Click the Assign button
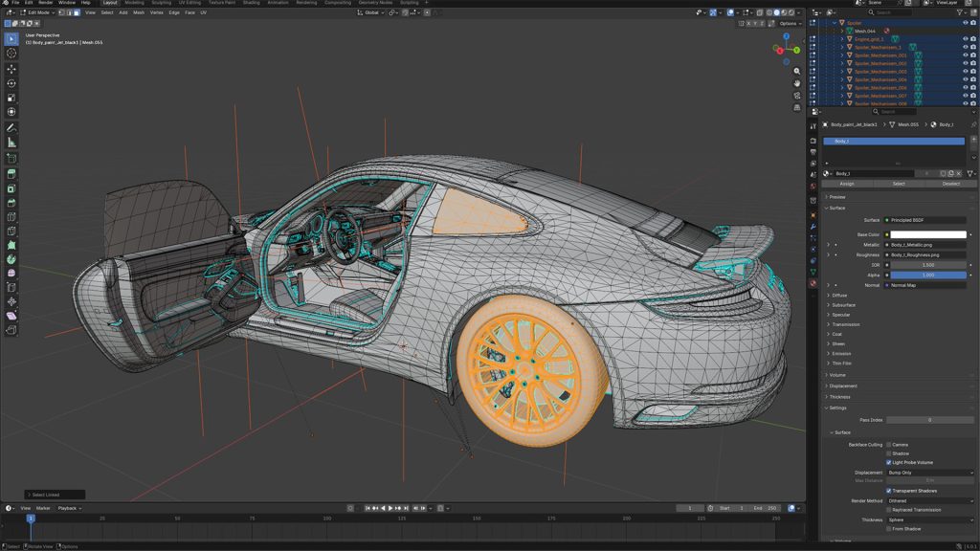The height and width of the screenshot is (551, 980). click(847, 184)
